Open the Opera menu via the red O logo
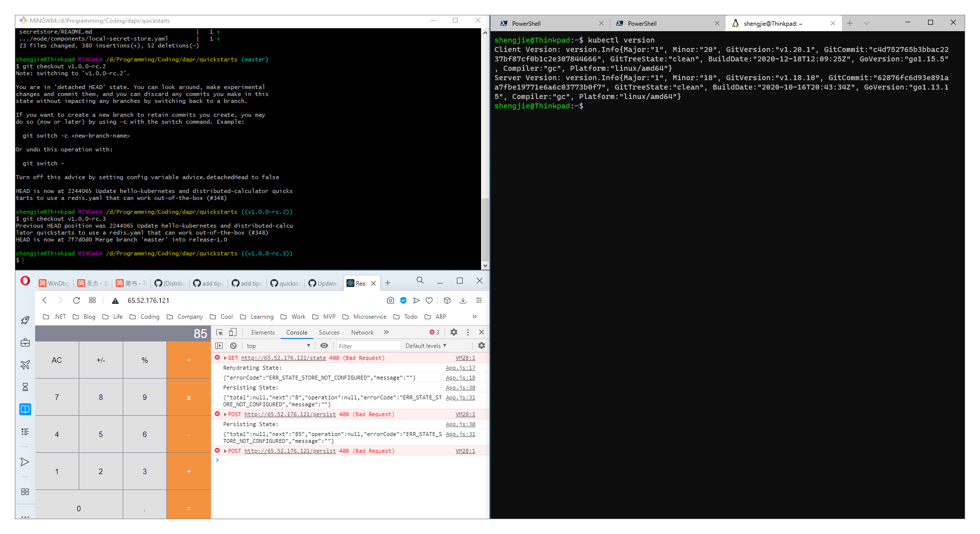The width and height of the screenshot is (980, 534). (x=25, y=281)
